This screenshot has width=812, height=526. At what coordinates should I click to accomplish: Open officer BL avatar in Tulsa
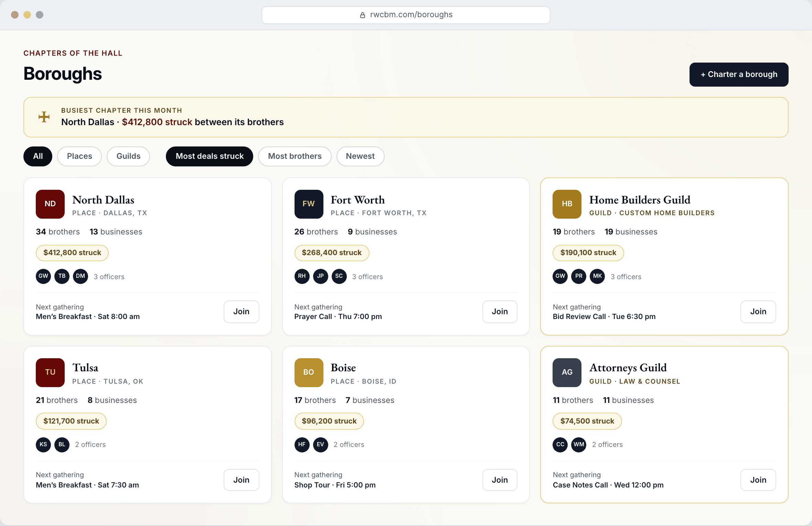(62, 445)
